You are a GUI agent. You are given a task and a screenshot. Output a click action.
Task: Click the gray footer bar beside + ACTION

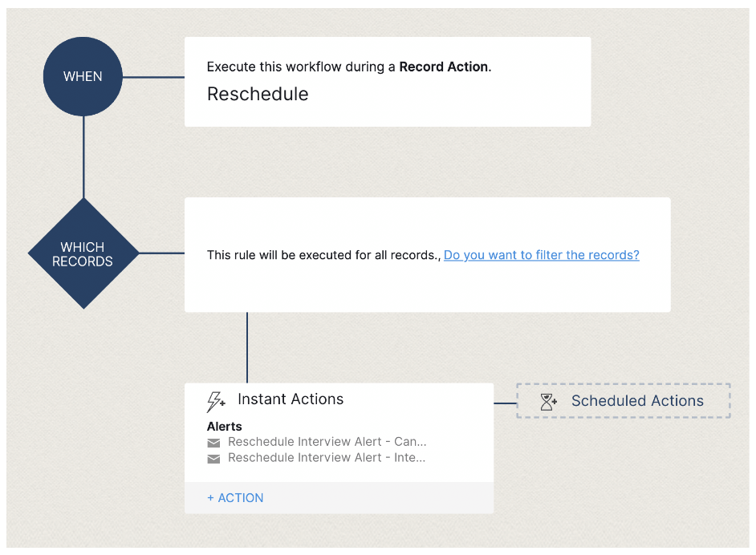coord(377,498)
